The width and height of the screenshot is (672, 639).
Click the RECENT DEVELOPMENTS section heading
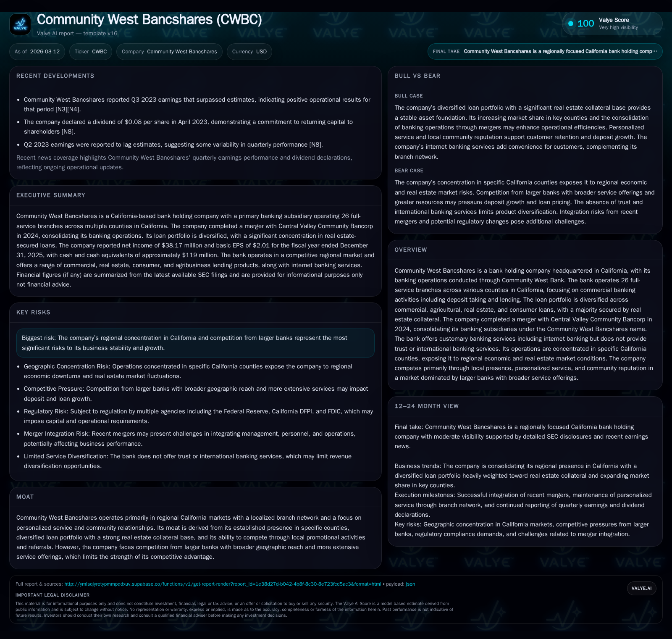[55, 76]
